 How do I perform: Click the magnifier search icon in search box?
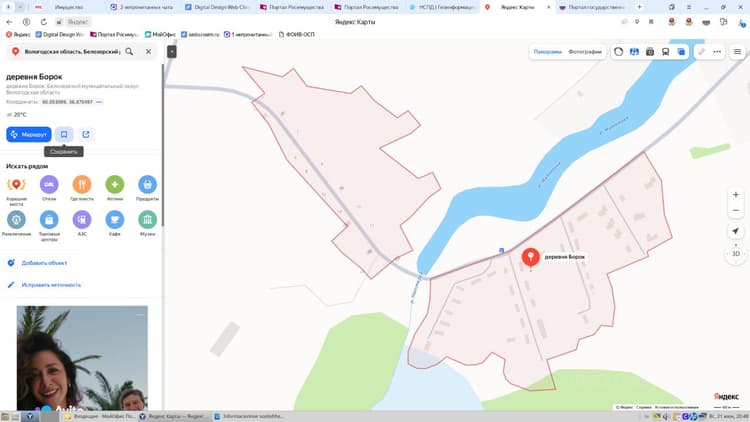coord(129,51)
